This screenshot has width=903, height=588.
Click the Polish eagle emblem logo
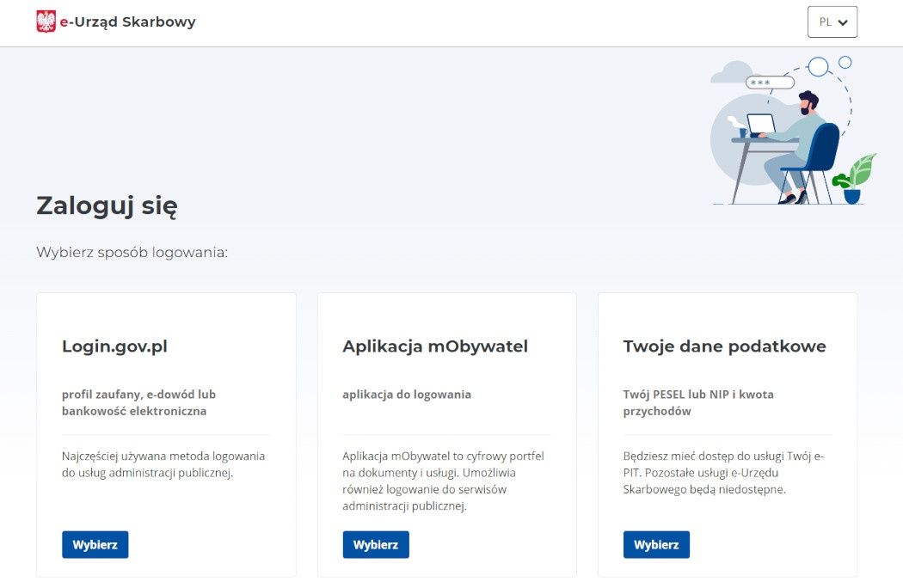(x=46, y=21)
